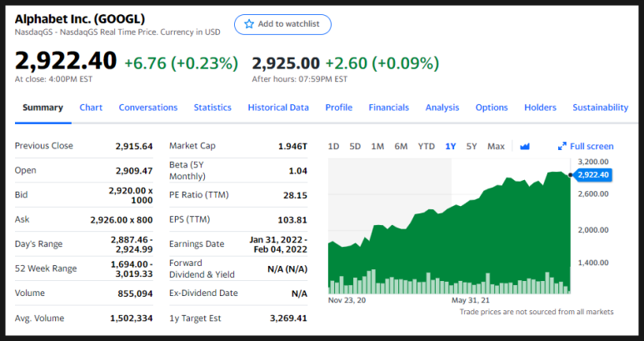
Task: View the Historical Data tab
Action: click(278, 108)
